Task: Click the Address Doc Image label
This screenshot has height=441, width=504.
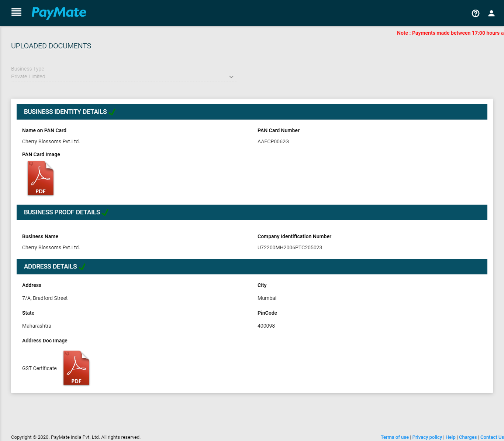Action: (45, 341)
